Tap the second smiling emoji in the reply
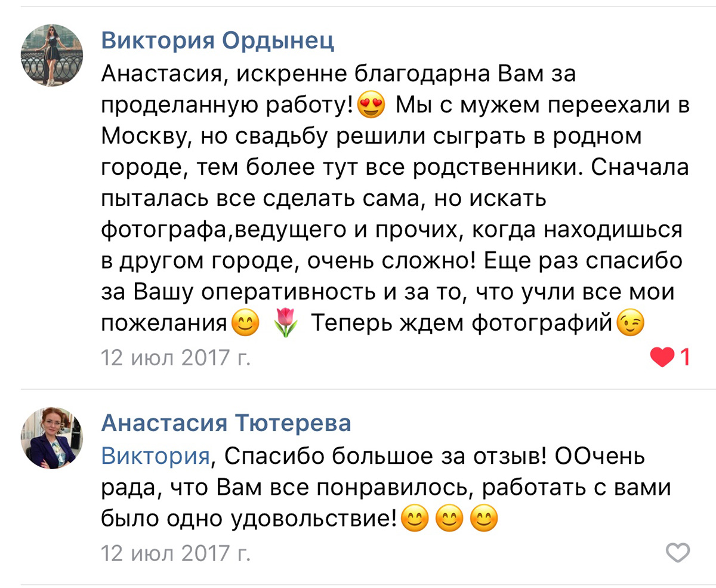 tap(449, 521)
